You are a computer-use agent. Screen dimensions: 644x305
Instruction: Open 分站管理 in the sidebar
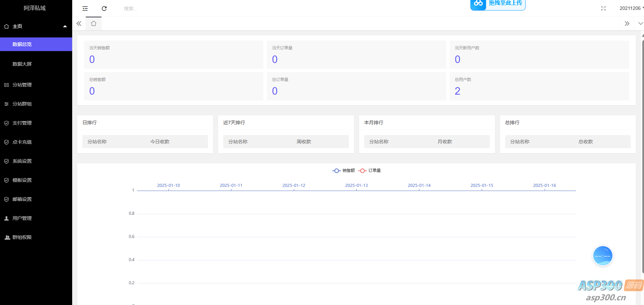pyautogui.click(x=22, y=85)
